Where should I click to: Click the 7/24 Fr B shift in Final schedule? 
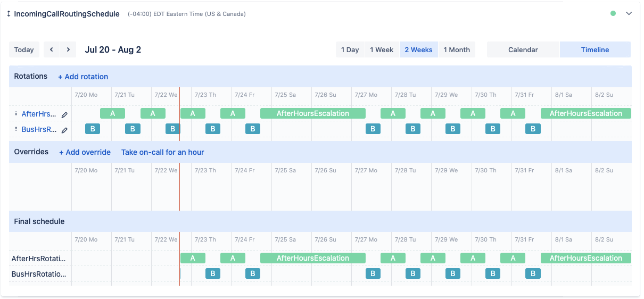tap(253, 273)
